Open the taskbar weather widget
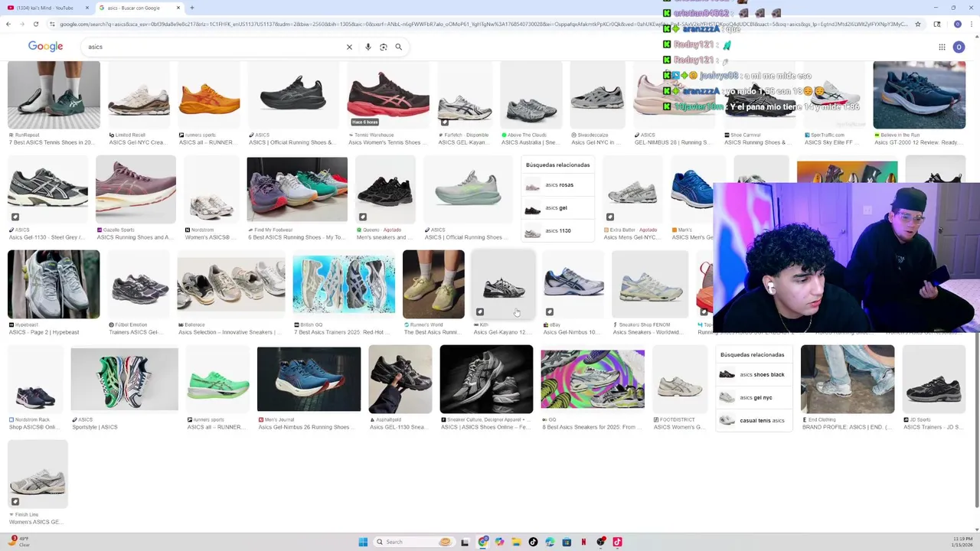The image size is (980, 551). pyautogui.click(x=18, y=542)
